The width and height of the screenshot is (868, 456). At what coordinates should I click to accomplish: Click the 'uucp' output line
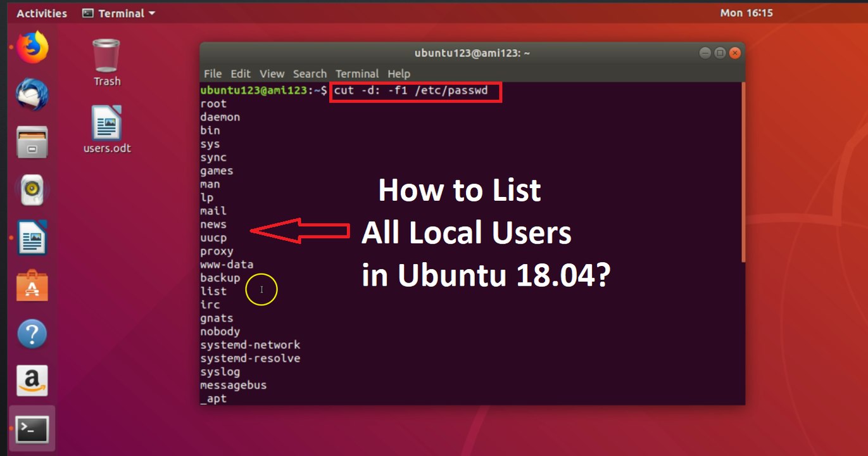click(213, 238)
